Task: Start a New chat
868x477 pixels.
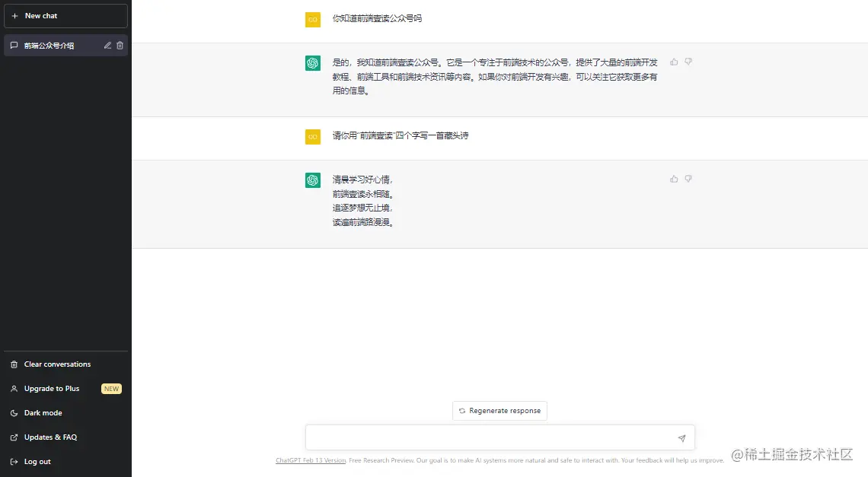Action: tap(66, 16)
